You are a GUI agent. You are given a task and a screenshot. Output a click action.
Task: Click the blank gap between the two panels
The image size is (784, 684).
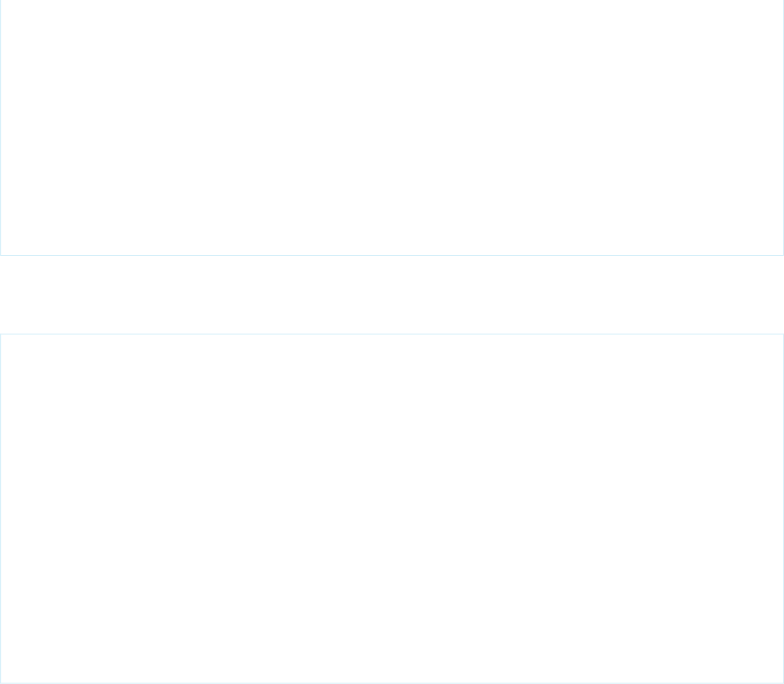(x=392, y=295)
